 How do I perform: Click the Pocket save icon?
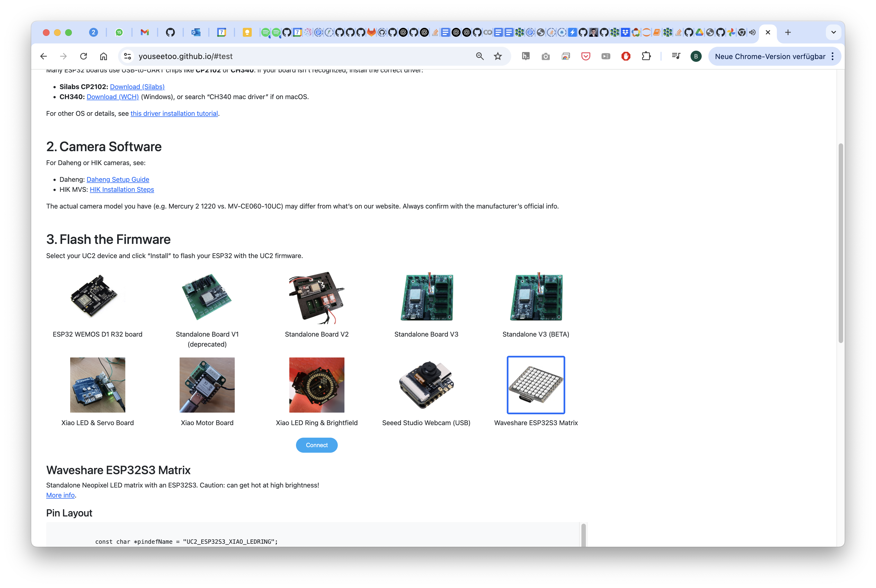pos(585,56)
